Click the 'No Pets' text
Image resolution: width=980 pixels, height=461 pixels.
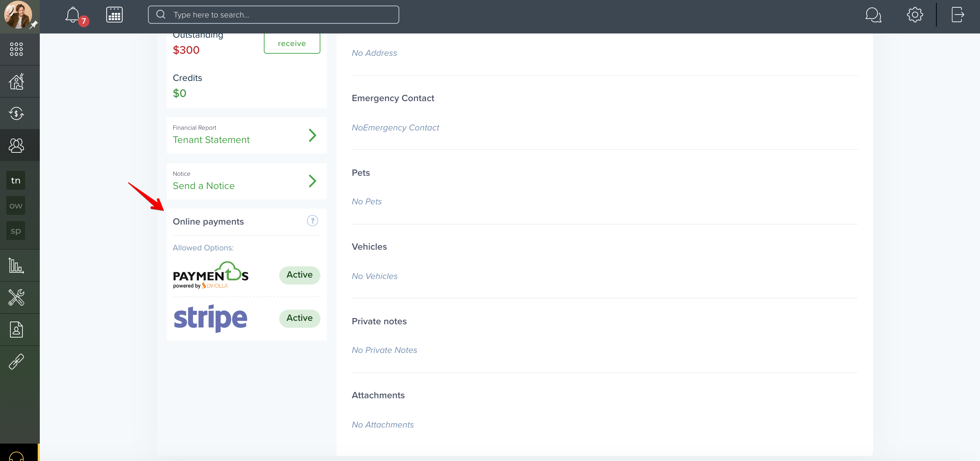[366, 202]
